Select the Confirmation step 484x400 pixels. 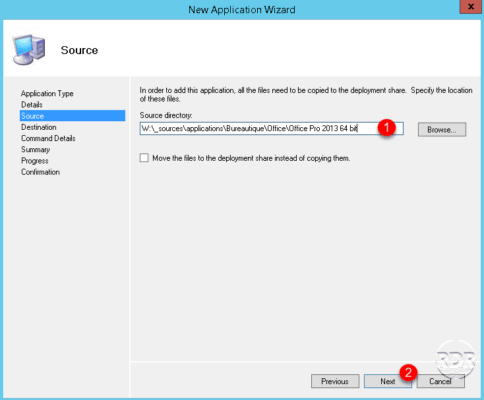pyautogui.click(x=40, y=172)
